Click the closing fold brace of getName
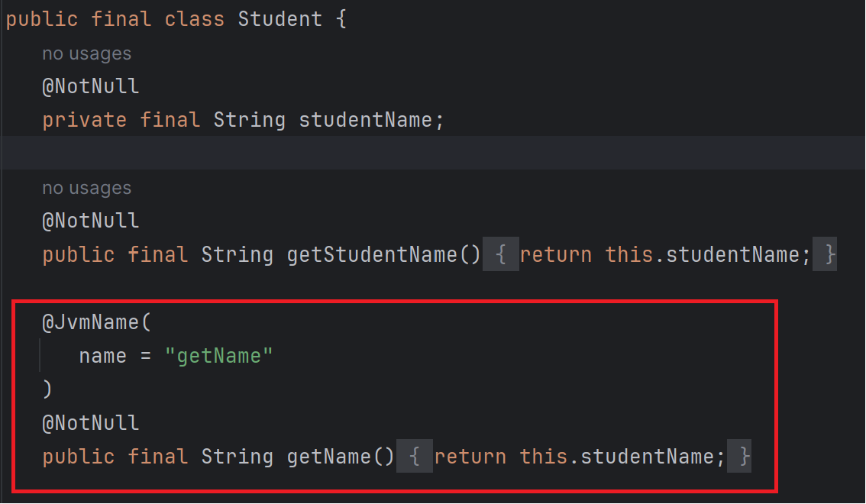This screenshot has height=504, width=866. (x=739, y=457)
